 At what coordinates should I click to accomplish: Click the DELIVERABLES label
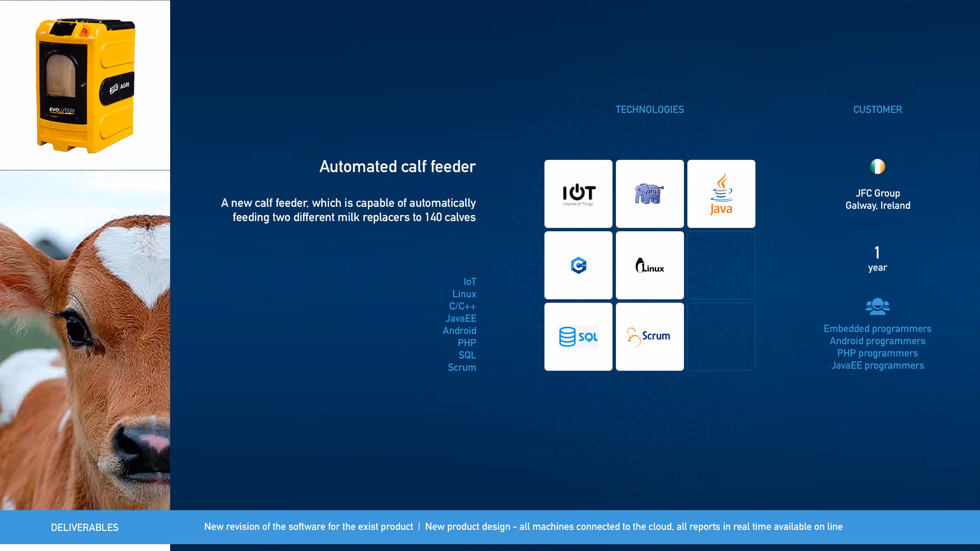point(84,527)
